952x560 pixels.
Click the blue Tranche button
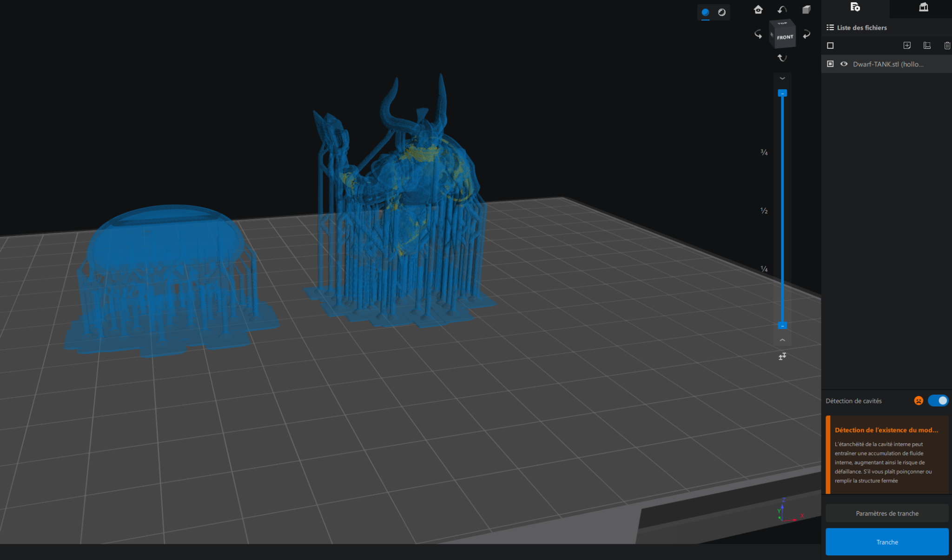point(887,542)
